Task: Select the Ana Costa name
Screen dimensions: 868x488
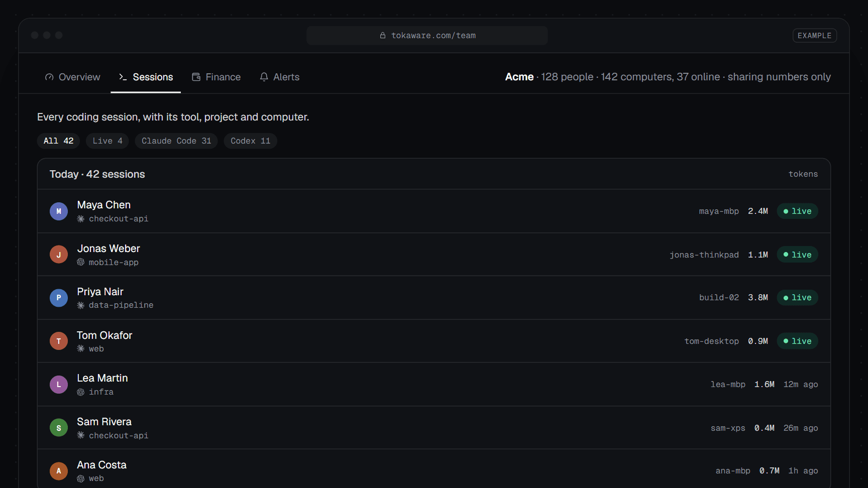Action: tap(102, 465)
